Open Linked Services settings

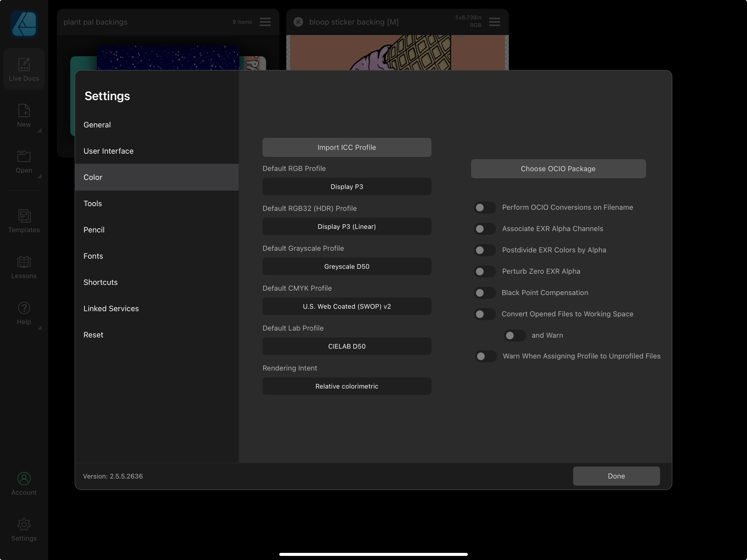(157, 308)
